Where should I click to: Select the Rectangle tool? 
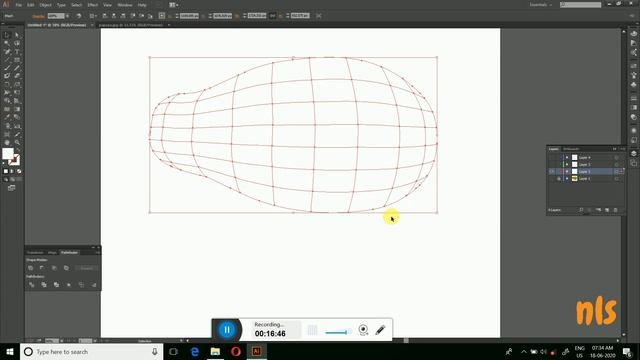click(x=17, y=60)
